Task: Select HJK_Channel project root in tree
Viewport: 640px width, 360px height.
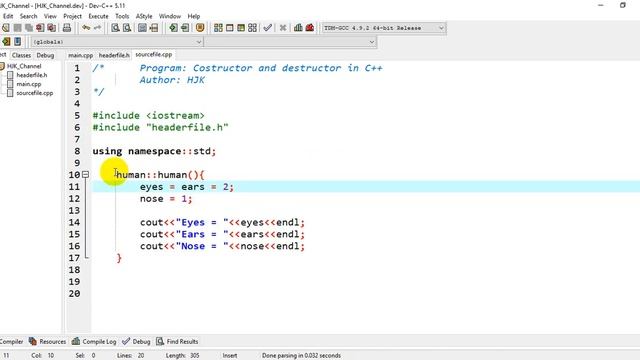Action: pos(24,66)
